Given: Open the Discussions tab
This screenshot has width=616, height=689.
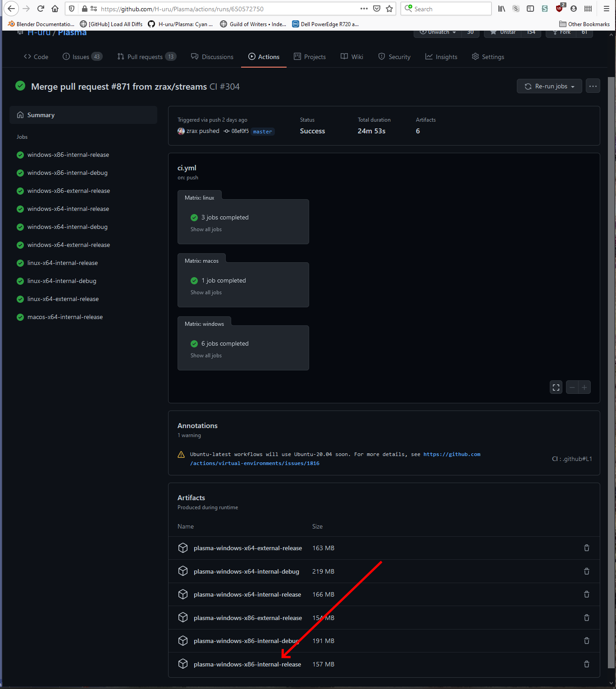Looking at the screenshot, I should click(212, 57).
